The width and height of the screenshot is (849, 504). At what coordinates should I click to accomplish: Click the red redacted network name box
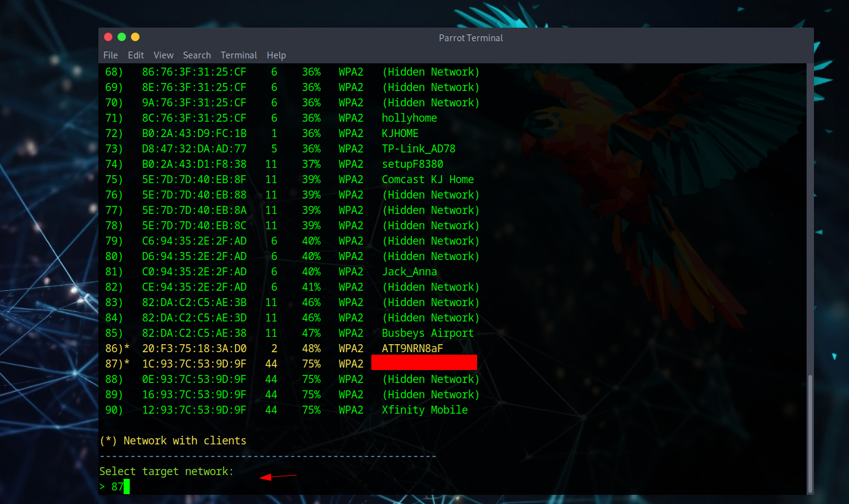click(x=424, y=363)
